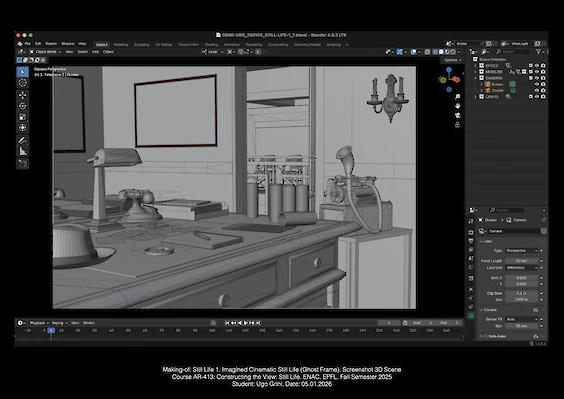Viewport: 564px width, 399px height.
Task: Select the Scale tool
Action: click(x=23, y=117)
